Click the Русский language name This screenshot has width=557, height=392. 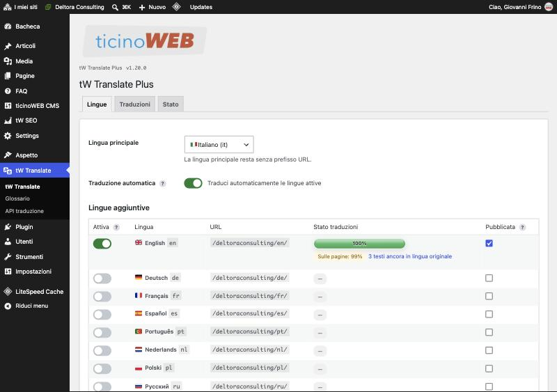click(x=157, y=386)
